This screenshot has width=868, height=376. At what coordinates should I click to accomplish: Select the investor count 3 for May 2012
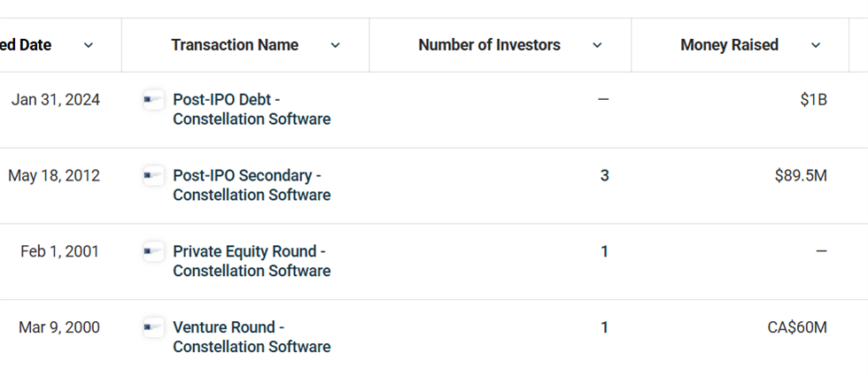pyautogui.click(x=604, y=176)
